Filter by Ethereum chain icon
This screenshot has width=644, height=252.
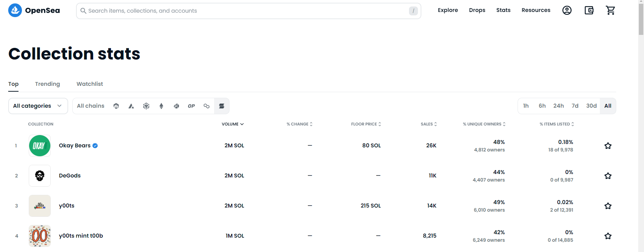point(161,106)
